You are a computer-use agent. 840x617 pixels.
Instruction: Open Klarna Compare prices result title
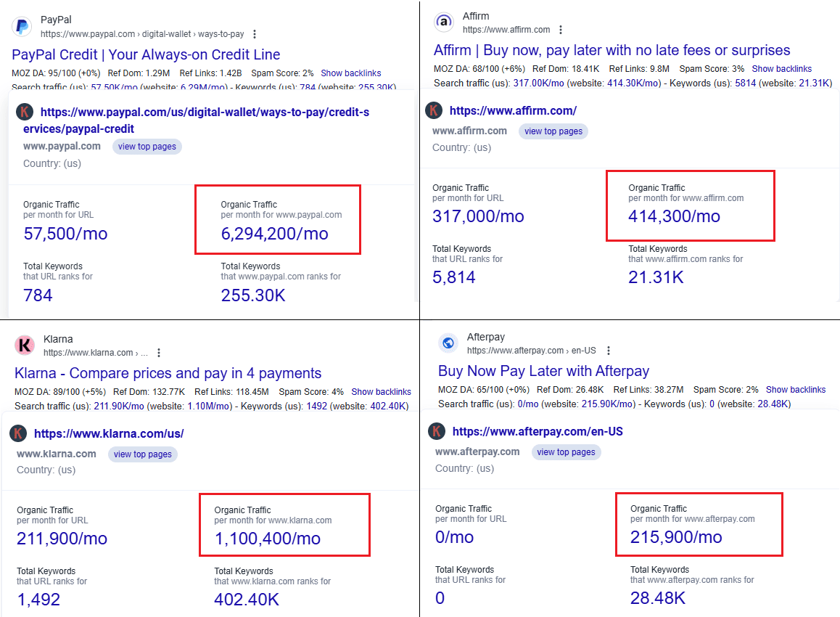[168, 373]
